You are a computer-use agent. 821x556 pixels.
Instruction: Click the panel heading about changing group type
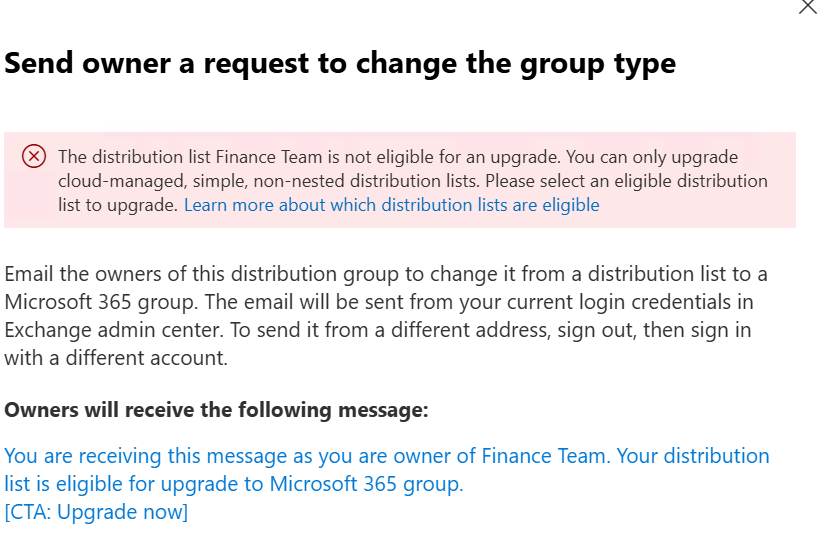tap(340, 64)
